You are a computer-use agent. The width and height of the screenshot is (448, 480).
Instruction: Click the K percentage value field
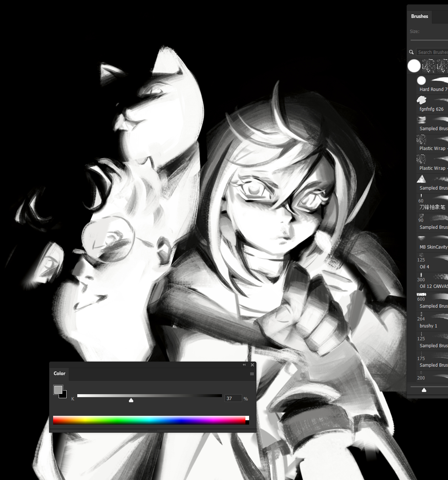(x=233, y=398)
